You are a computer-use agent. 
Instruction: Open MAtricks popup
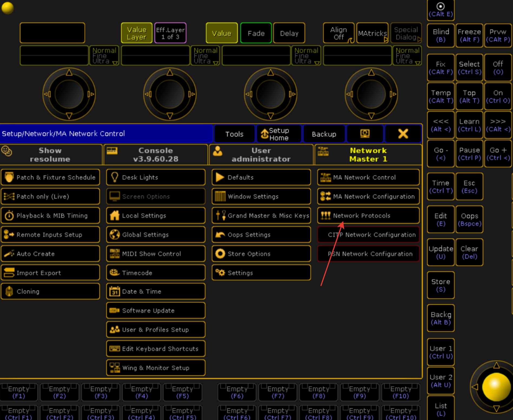click(x=372, y=33)
